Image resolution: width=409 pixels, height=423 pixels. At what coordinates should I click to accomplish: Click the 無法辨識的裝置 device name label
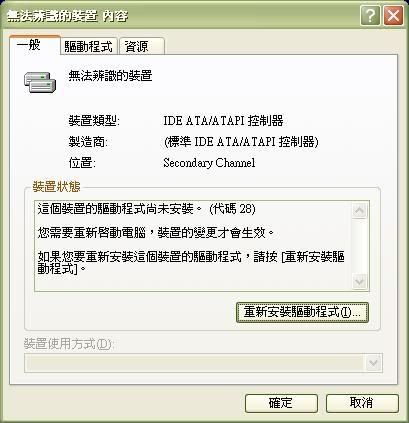[x=110, y=76]
